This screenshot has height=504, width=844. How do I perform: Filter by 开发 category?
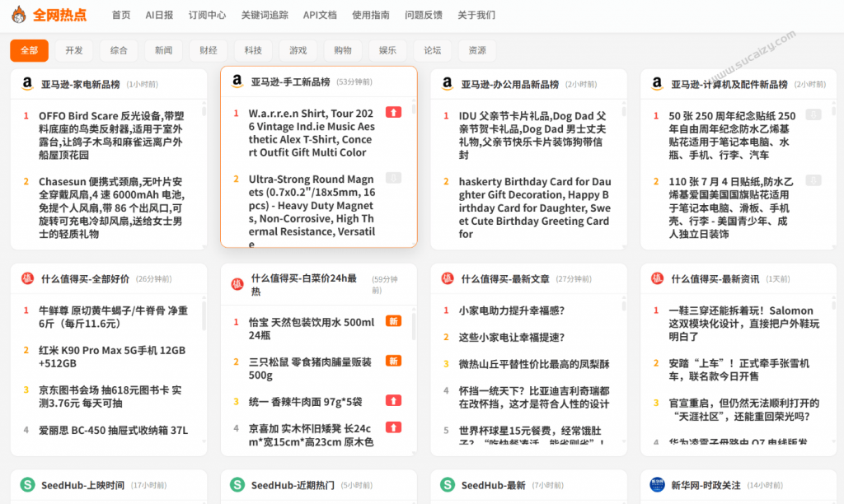[x=74, y=50]
